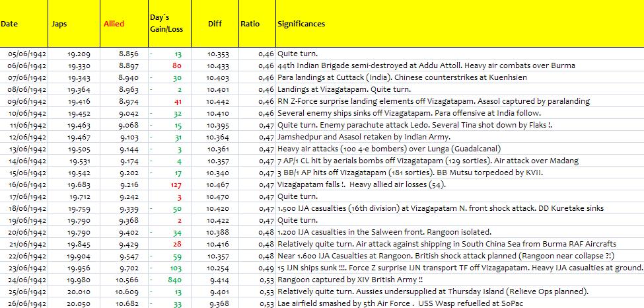This screenshot has width=644, height=308.
Task: Click the red Allied column header
Action: click(x=124, y=23)
